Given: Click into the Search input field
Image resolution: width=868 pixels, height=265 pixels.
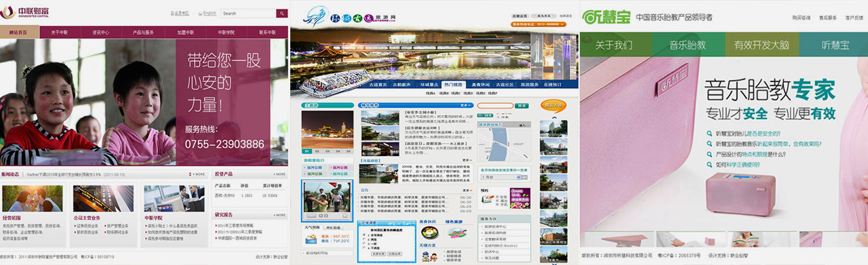Looking at the screenshot, I should (248, 14).
